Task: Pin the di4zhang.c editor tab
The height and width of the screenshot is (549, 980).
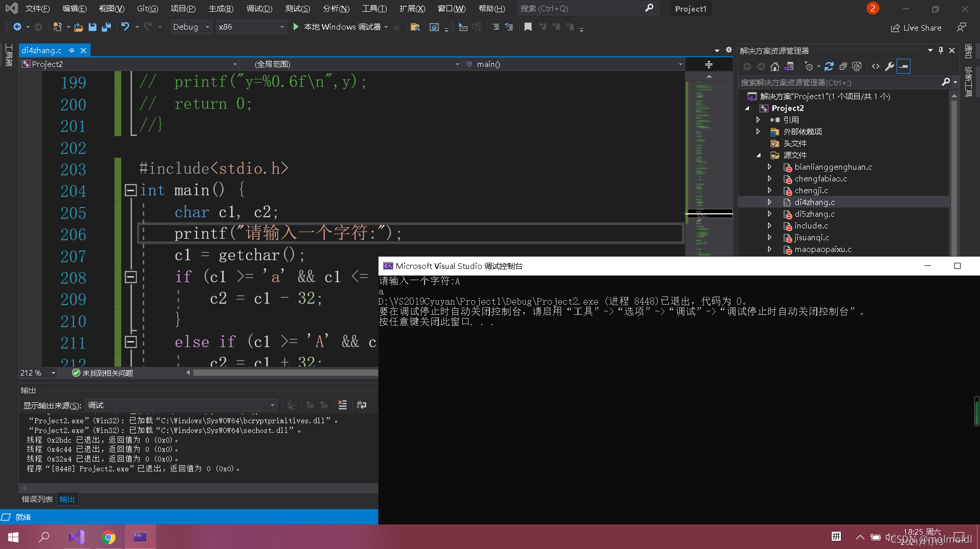Action: tap(71, 50)
